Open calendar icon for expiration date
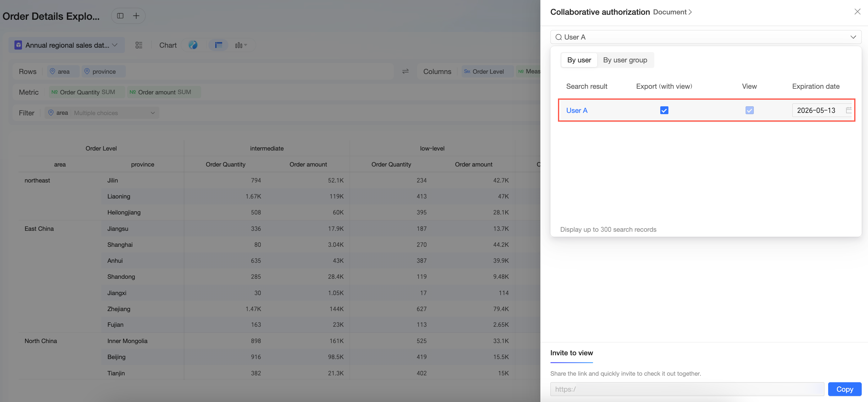This screenshot has width=868, height=402. pyautogui.click(x=849, y=110)
